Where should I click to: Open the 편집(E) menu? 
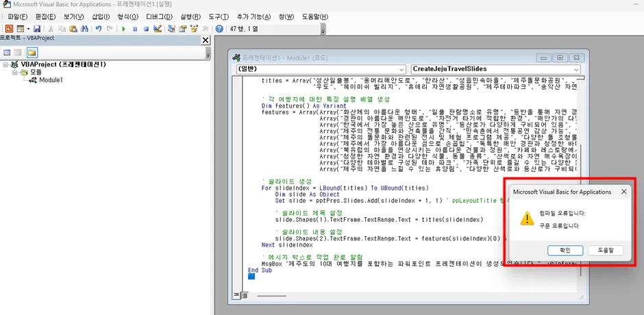pos(46,17)
